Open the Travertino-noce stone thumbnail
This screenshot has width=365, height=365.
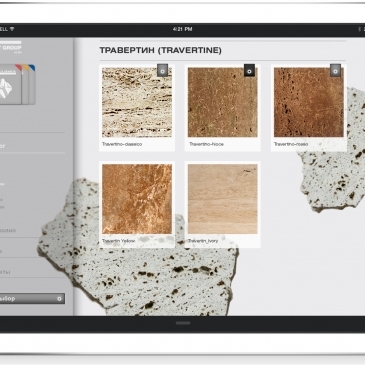tap(223, 102)
